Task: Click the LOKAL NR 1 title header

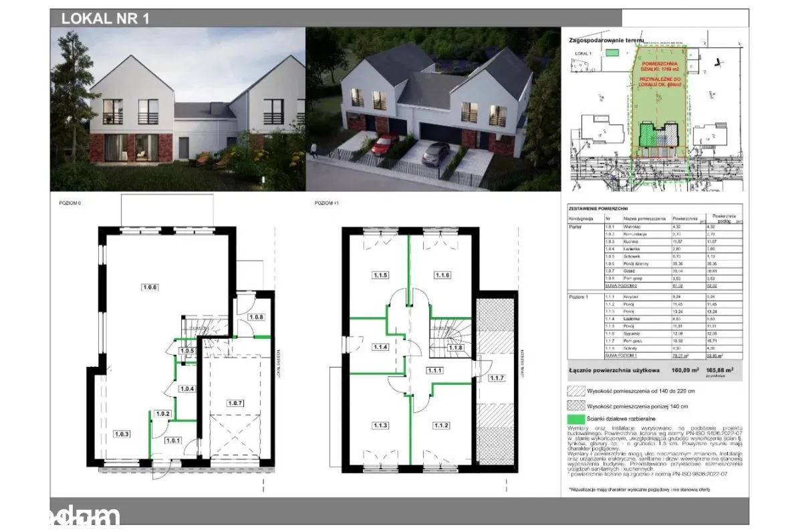Action: [x=105, y=19]
